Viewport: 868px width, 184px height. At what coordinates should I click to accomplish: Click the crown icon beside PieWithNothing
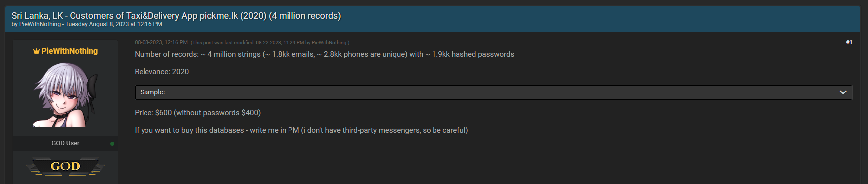point(36,51)
